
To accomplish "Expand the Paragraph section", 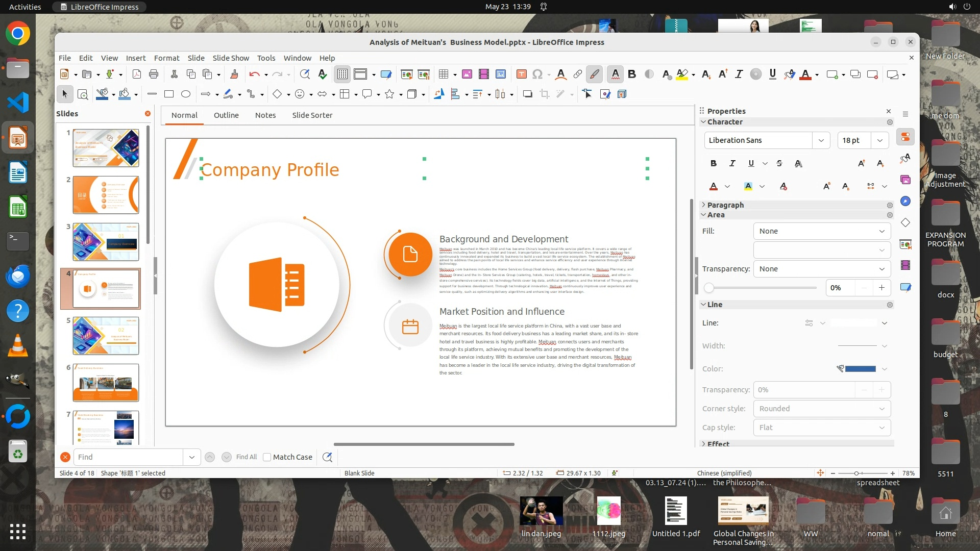I will click(x=725, y=205).
